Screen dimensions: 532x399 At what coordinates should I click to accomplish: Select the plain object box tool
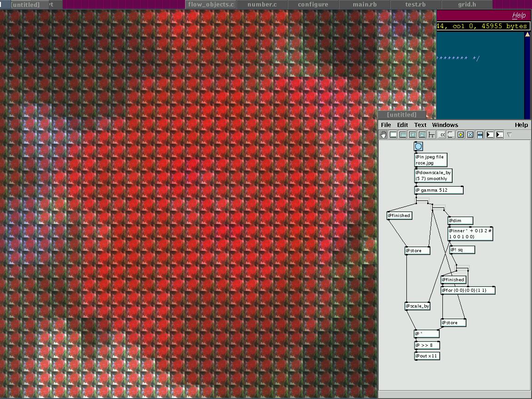(x=393, y=135)
